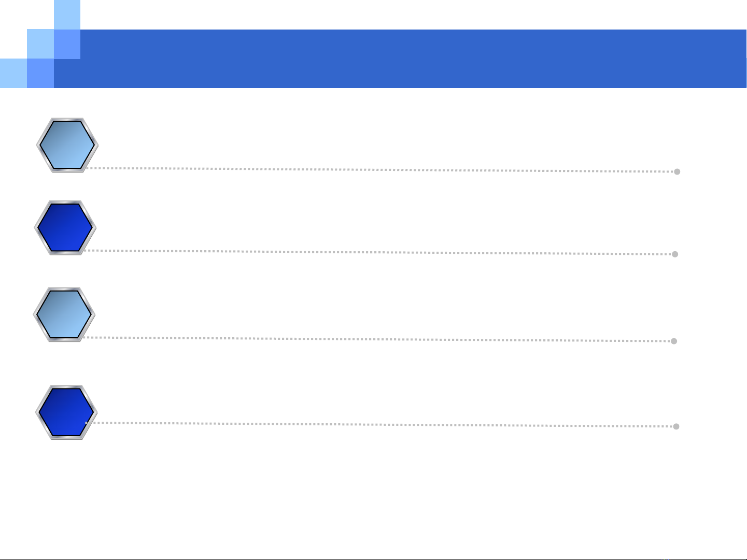The width and height of the screenshot is (747, 560).
Task: Select the first dotted line near its middle
Action: [381, 170]
